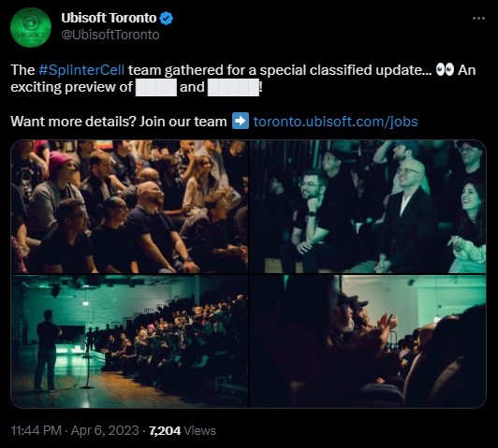Image resolution: width=498 pixels, height=448 pixels.
Task: Click the bald man in black blazer
Action: (x=405, y=216)
